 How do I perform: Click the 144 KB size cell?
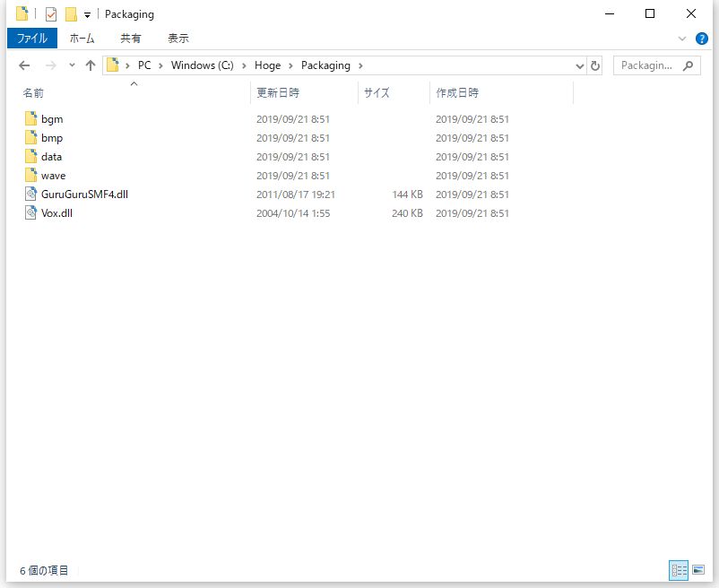click(407, 195)
